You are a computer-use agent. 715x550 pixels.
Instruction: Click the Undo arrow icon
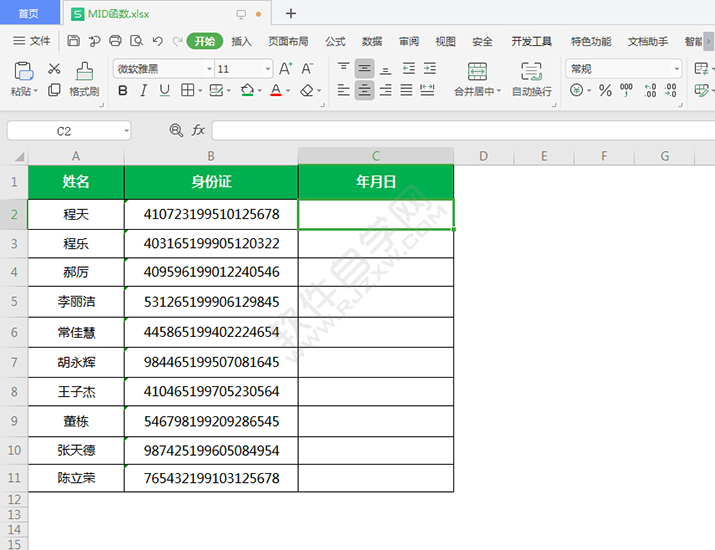[x=157, y=41]
